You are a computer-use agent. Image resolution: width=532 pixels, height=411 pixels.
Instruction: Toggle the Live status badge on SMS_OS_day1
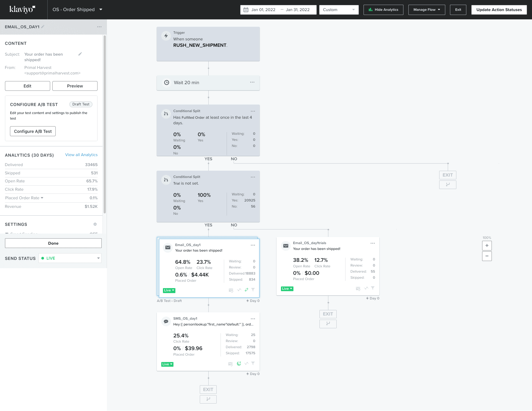167,364
